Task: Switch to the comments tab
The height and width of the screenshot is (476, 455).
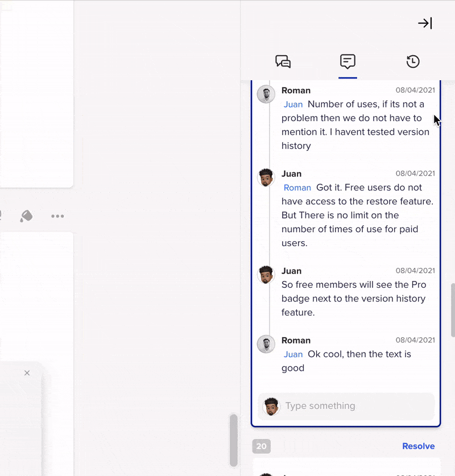Action: pos(348,61)
